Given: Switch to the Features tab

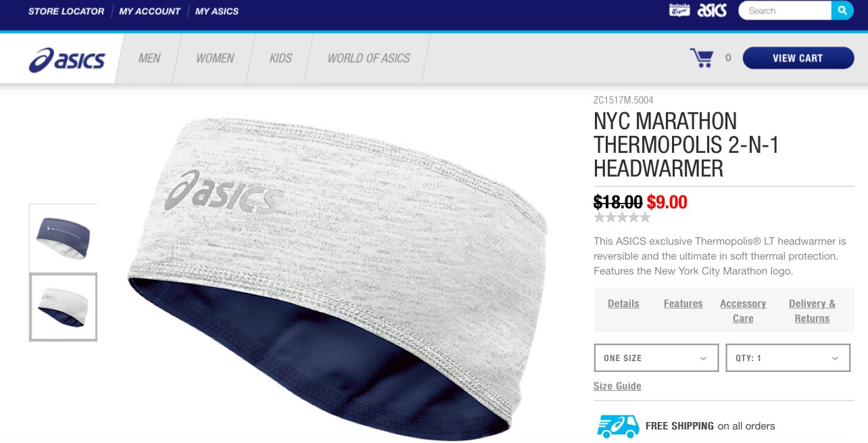Looking at the screenshot, I should [683, 304].
